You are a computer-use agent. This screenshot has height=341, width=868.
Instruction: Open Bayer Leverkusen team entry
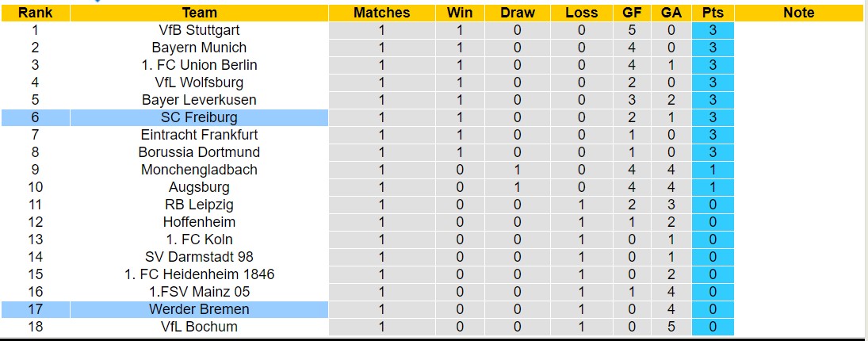(199, 100)
